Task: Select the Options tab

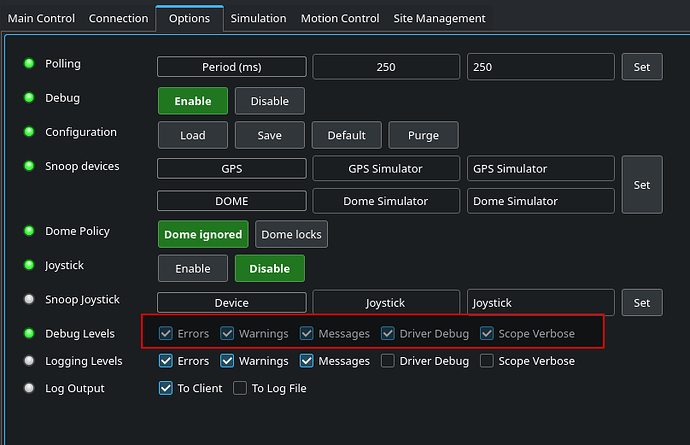Action: coord(189,18)
